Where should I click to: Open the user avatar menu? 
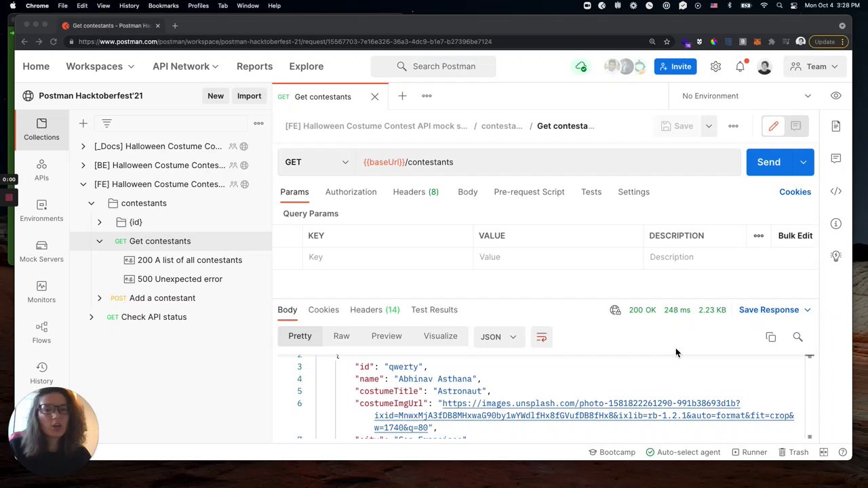point(764,66)
